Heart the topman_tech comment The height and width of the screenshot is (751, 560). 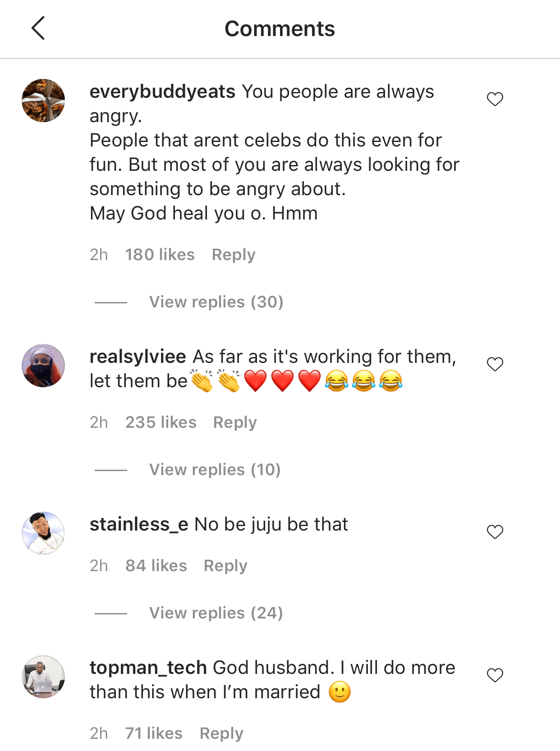pos(495,675)
